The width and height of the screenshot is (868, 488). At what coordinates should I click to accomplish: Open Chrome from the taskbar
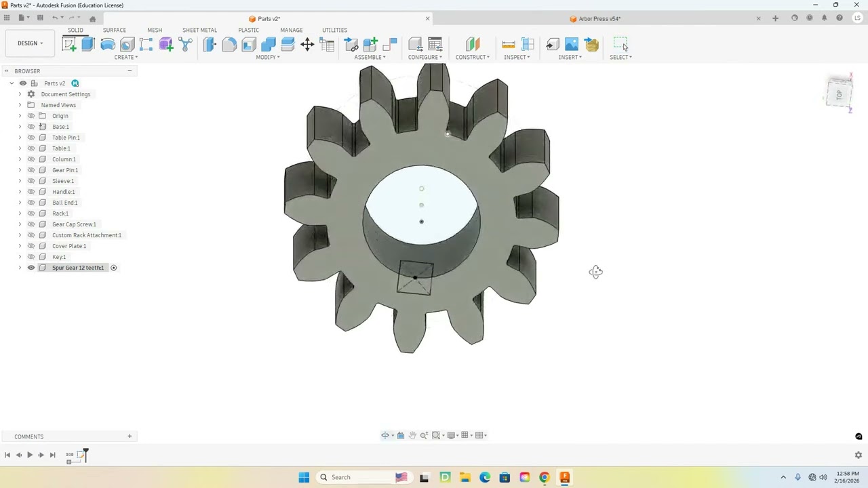544,477
